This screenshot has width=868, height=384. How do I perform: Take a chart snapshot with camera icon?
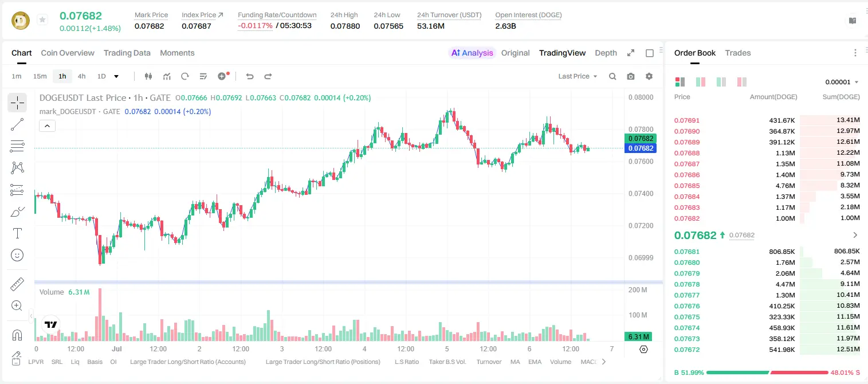pos(631,76)
